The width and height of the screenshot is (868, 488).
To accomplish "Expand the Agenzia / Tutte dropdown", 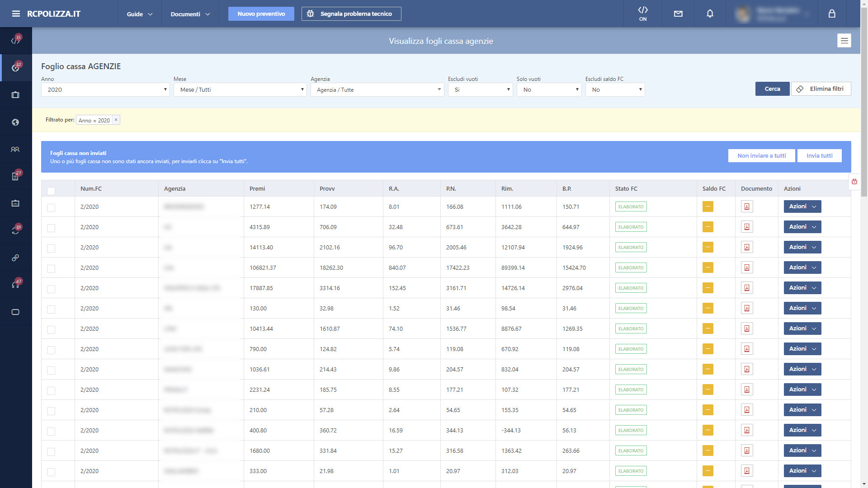I will (377, 89).
